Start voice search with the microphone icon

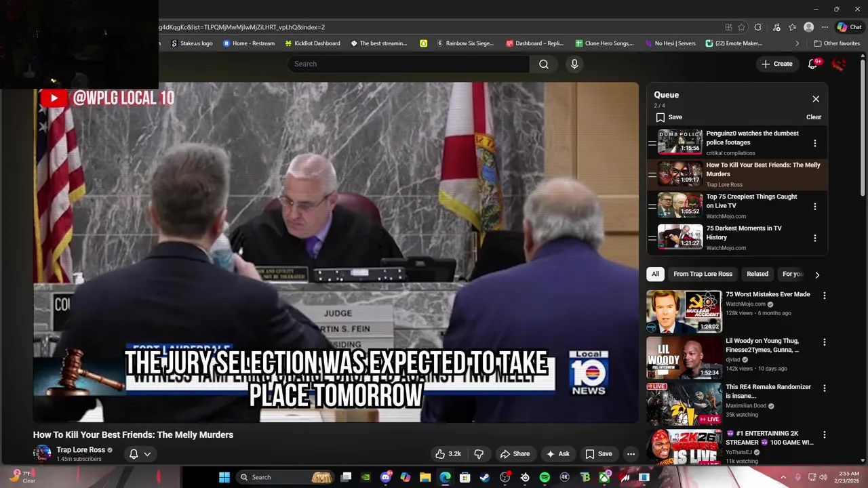pyautogui.click(x=574, y=64)
